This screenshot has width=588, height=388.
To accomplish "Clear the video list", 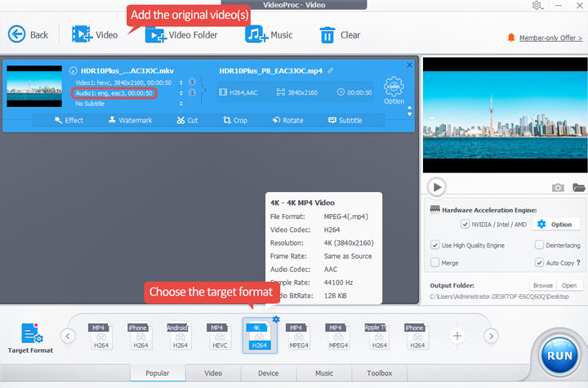I will 340,35.
